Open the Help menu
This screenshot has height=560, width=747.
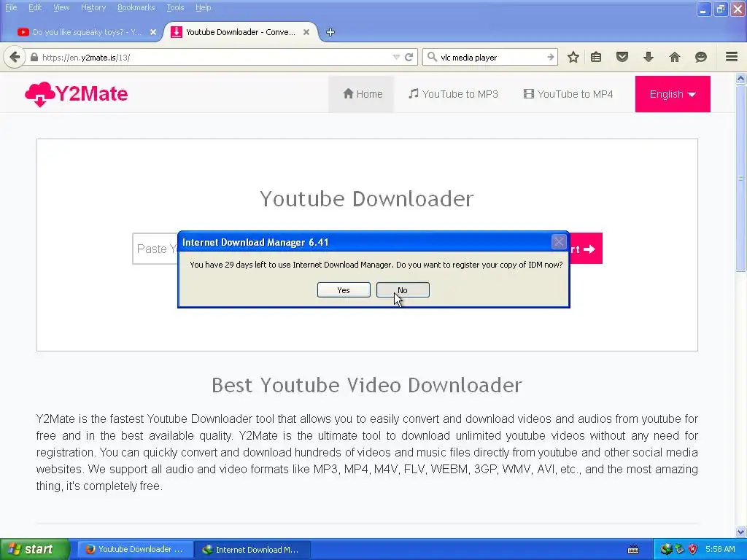point(204,7)
